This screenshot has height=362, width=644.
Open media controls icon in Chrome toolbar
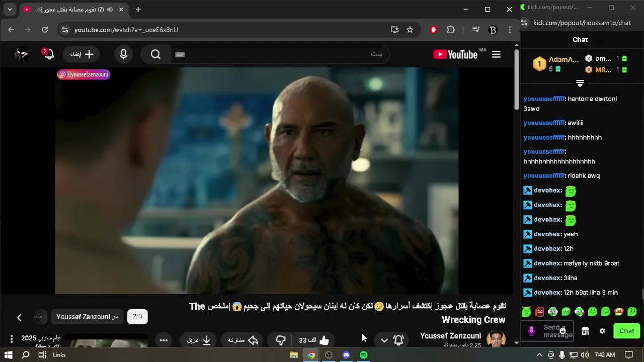point(475,30)
